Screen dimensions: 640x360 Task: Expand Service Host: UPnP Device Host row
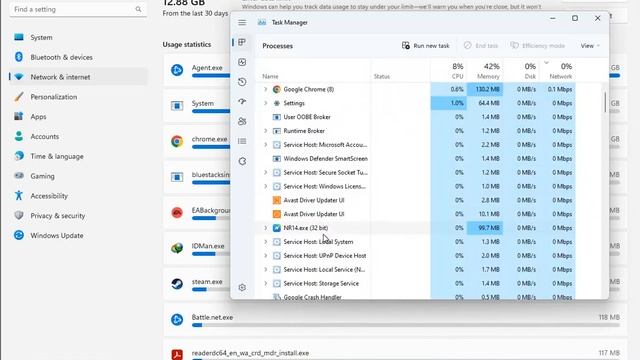point(265,256)
